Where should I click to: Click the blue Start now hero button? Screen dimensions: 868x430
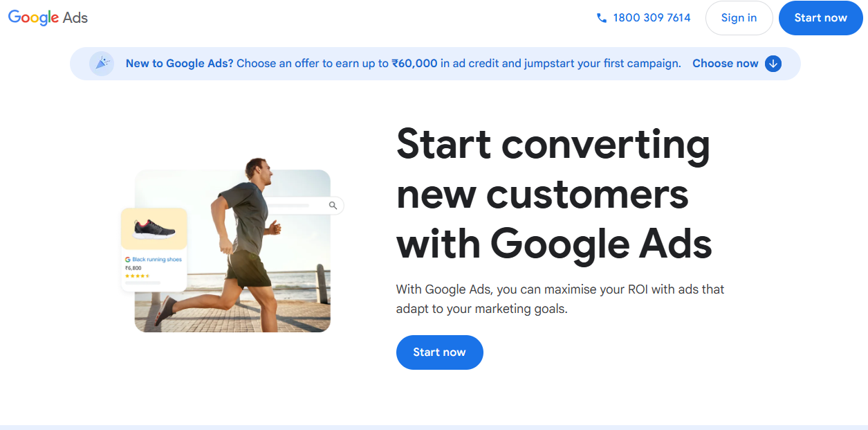(x=439, y=352)
